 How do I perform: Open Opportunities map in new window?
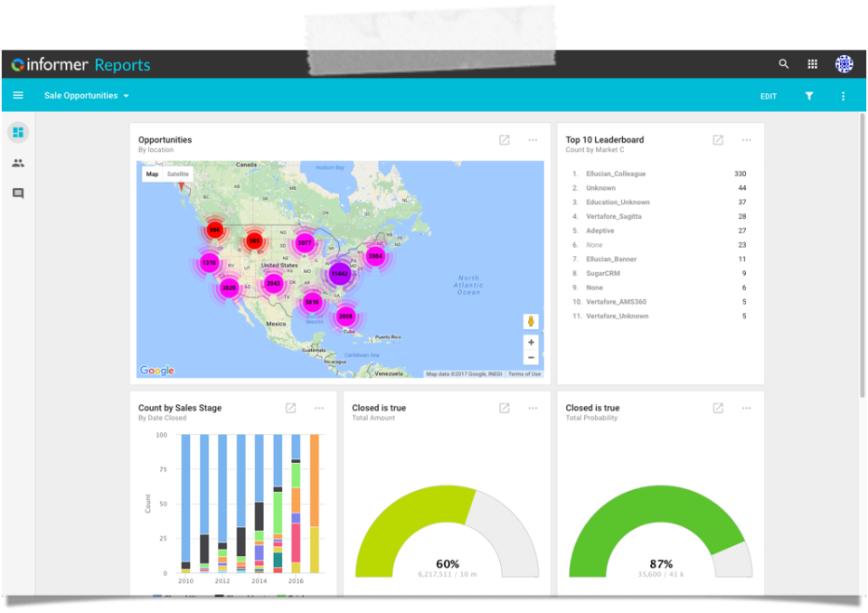click(x=505, y=140)
